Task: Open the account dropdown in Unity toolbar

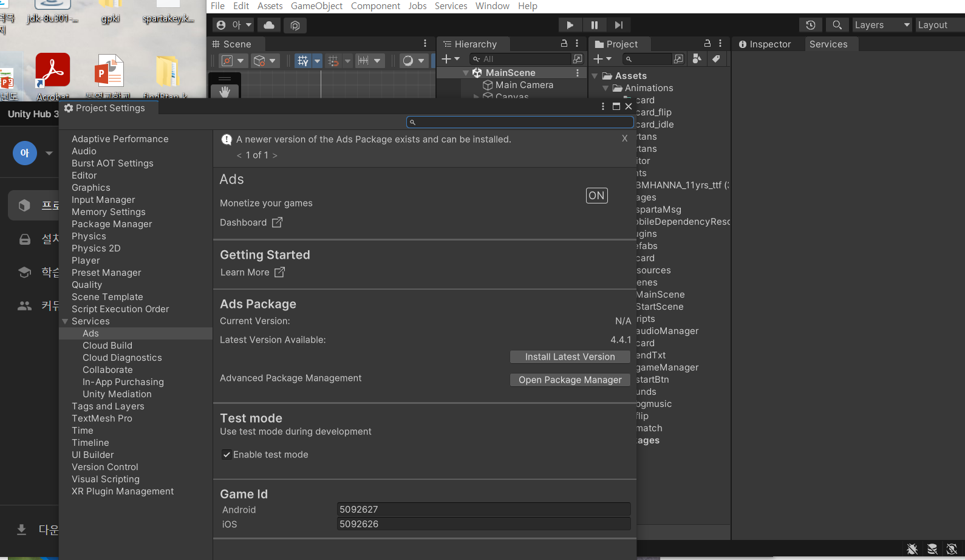Action: (234, 25)
